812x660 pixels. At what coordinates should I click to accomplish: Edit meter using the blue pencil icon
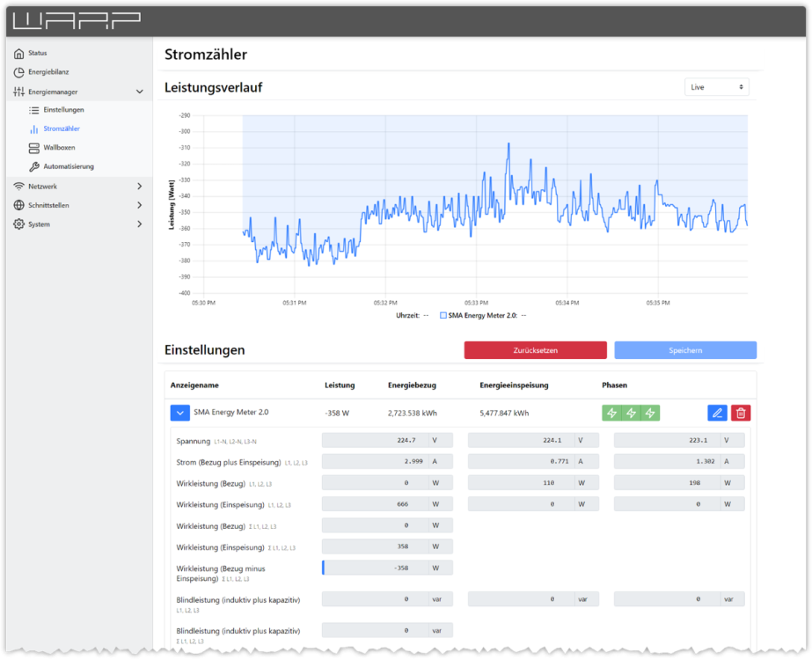717,413
